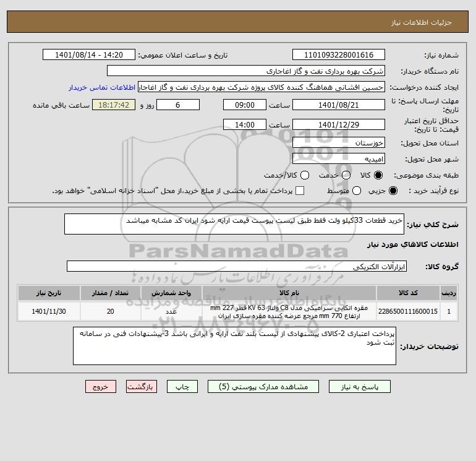The width and height of the screenshot is (476, 461).
Task: Click the delivery province field خوزستان
Action: tap(339, 142)
